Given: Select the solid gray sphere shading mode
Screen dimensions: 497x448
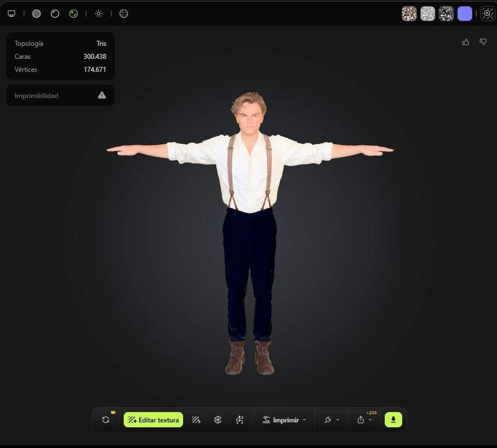Looking at the screenshot, I should [x=37, y=14].
